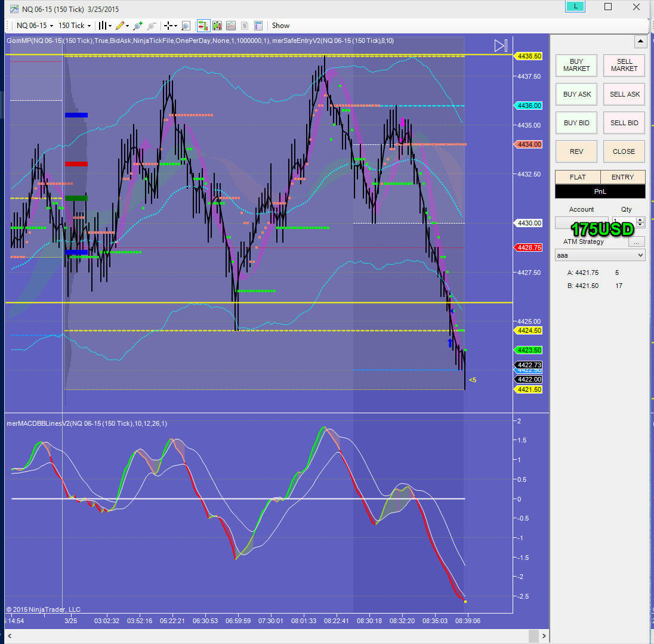654x644 pixels.
Task: Click the SELL ASK button
Action: pyautogui.click(x=624, y=94)
